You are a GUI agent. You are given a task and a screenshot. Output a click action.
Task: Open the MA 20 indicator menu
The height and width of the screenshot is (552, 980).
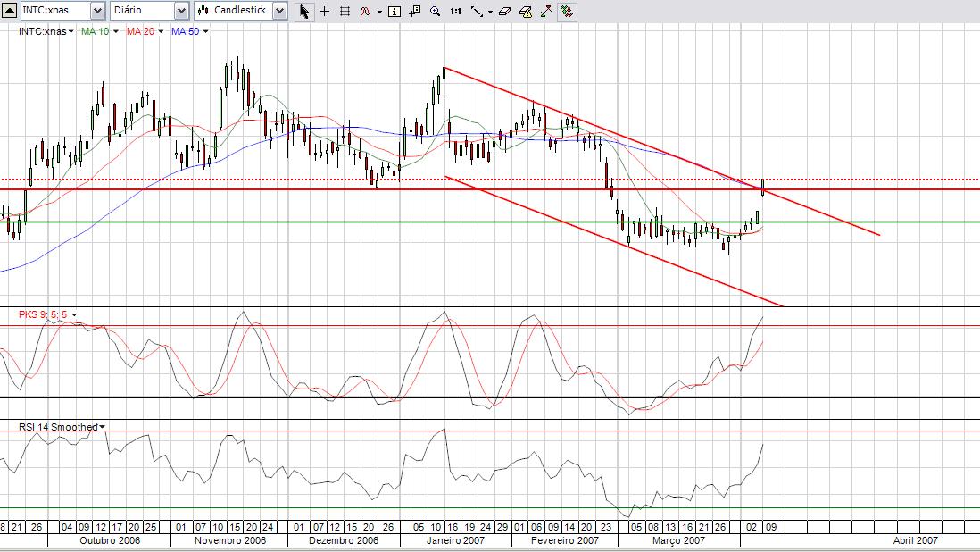(145, 31)
